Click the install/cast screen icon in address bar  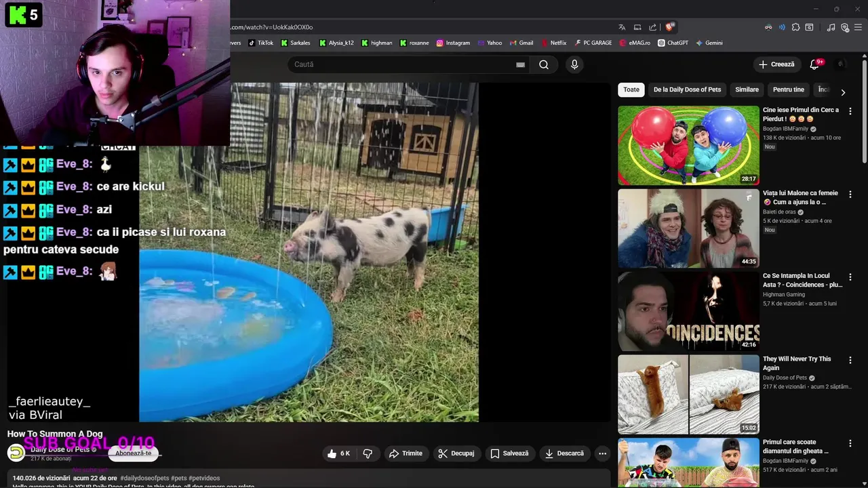pos(637,27)
